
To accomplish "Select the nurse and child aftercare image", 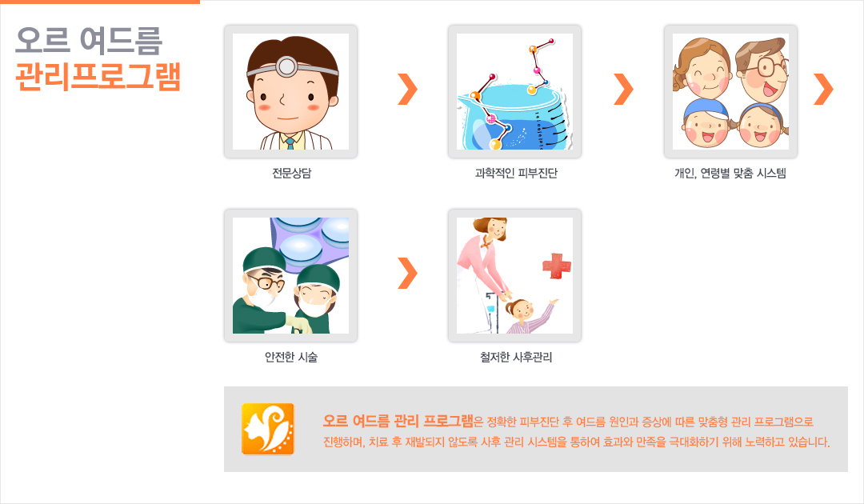I will pos(514,275).
